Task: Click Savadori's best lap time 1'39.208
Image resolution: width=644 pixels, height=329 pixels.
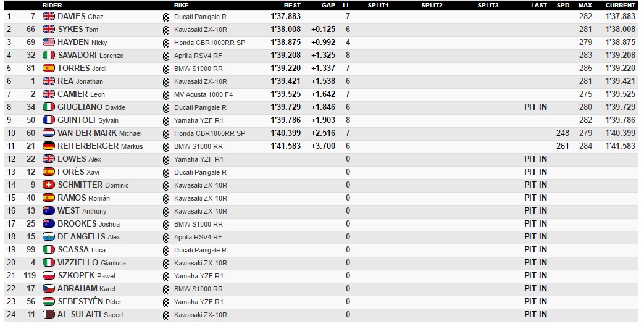Action: coord(285,56)
